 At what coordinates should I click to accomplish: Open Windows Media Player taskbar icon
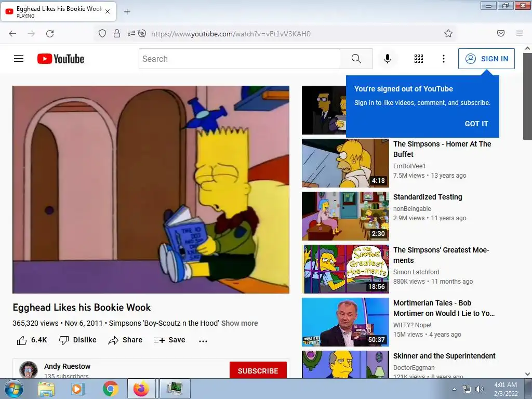[78, 389]
